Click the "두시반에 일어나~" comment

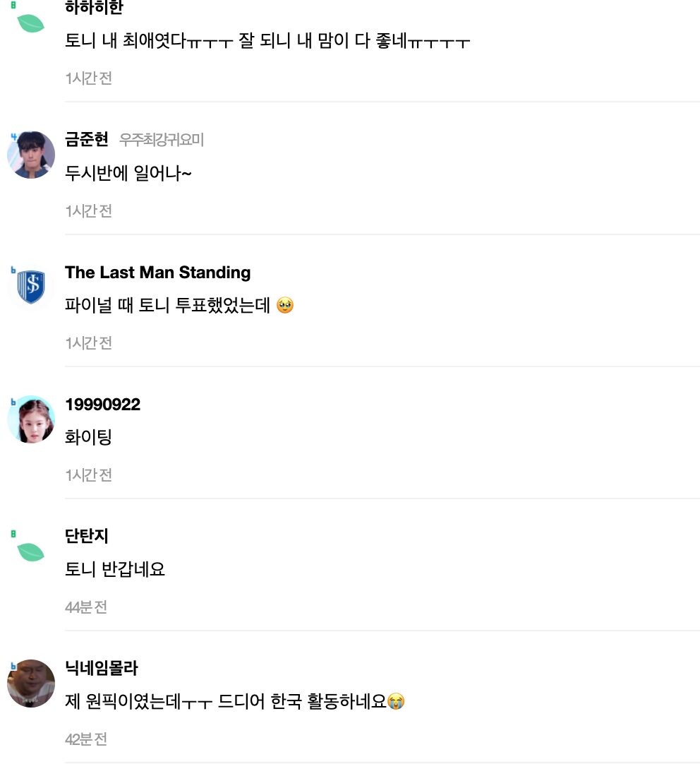coord(128,173)
